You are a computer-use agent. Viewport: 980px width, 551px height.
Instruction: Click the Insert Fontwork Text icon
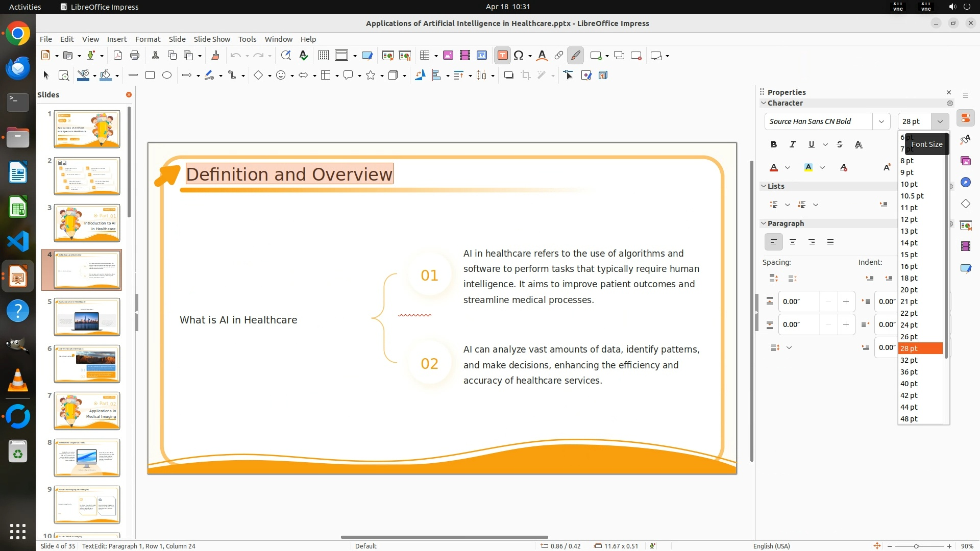542,56
